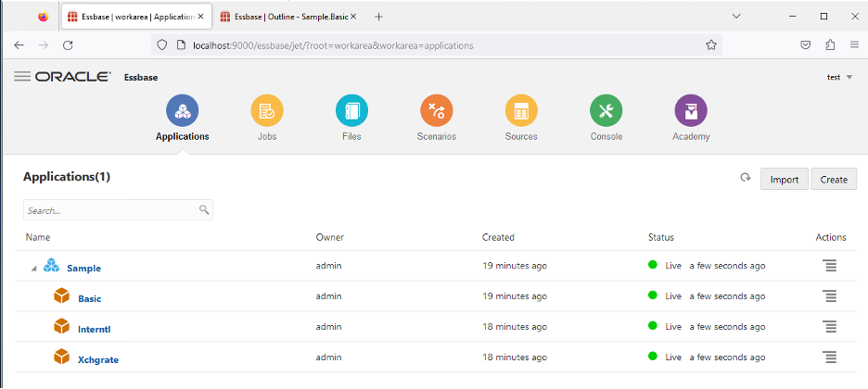Click the Owner column header
This screenshot has height=389, width=868.
(x=330, y=237)
